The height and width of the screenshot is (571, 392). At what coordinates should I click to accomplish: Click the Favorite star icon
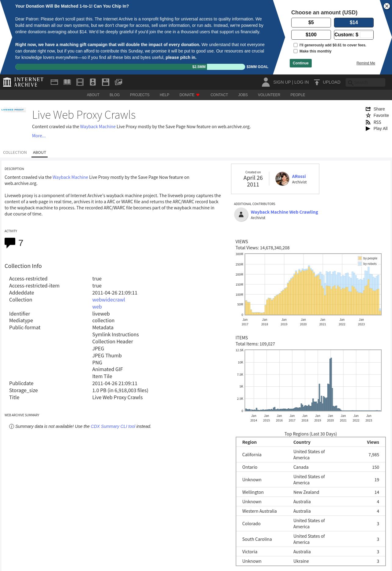click(x=368, y=115)
